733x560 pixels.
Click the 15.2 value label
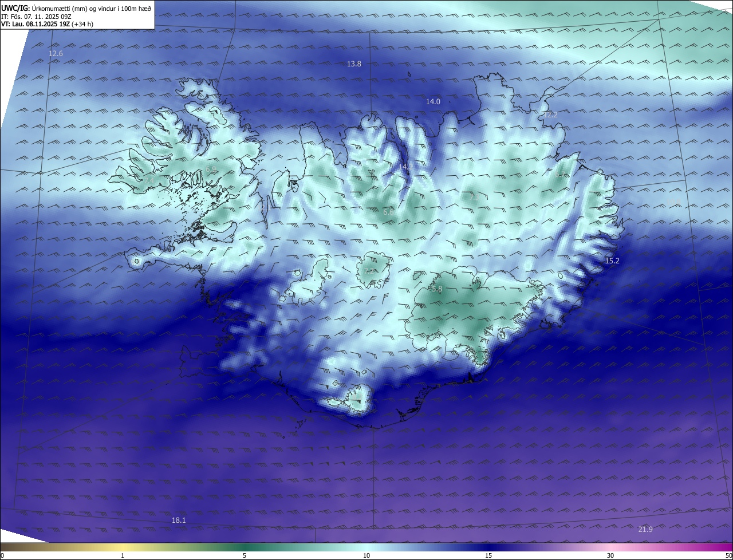612,261
